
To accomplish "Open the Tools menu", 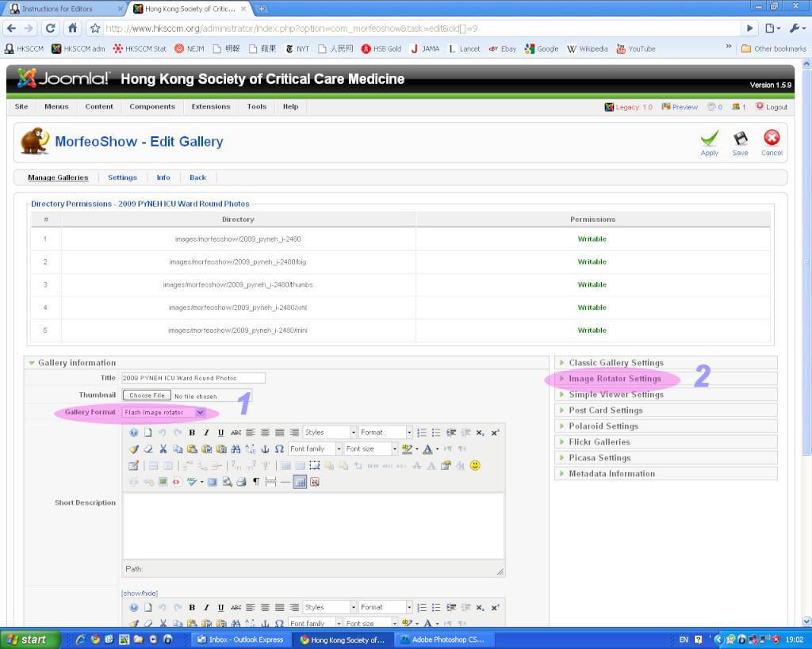I will (x=256, y=107).
